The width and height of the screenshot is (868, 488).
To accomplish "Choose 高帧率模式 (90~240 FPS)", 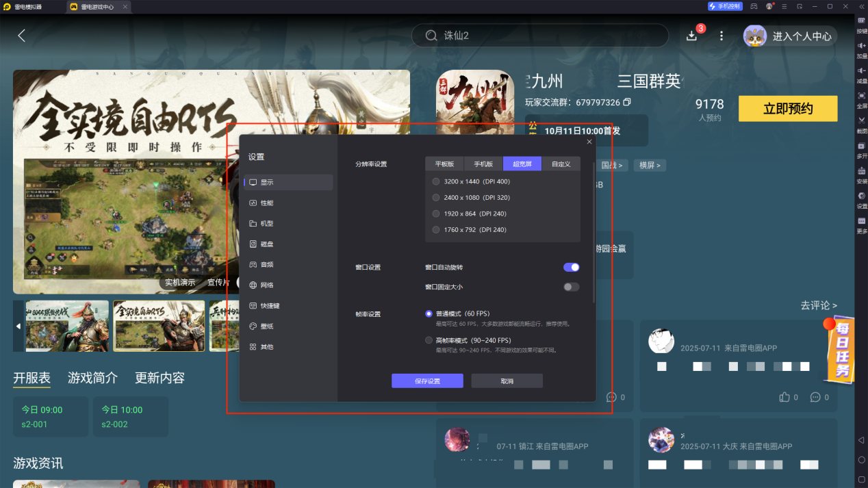I will [x=429, y=340].
